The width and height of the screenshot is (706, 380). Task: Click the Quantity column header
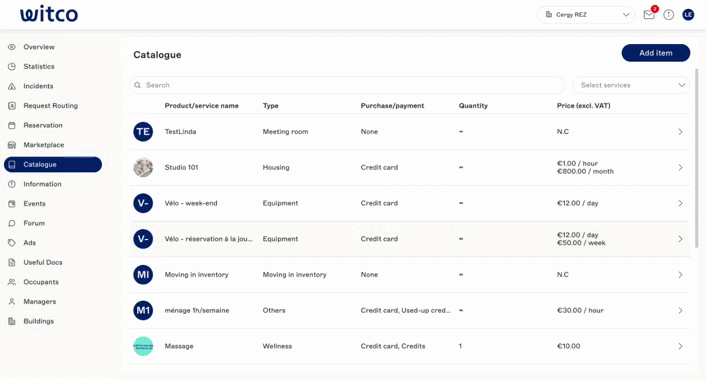pyautogui.click(x=473, y=106)
